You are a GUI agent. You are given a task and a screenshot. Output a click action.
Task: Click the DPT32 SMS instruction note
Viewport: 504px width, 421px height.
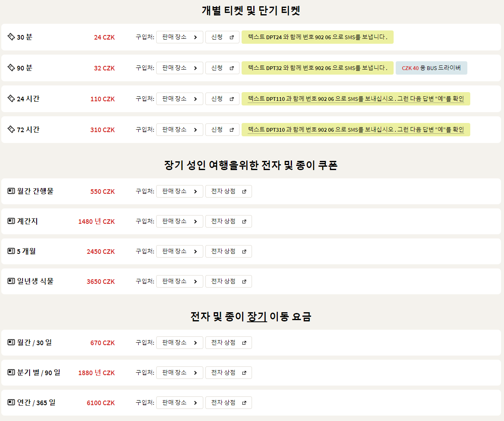pyautogui.click(x=317, y=68)
